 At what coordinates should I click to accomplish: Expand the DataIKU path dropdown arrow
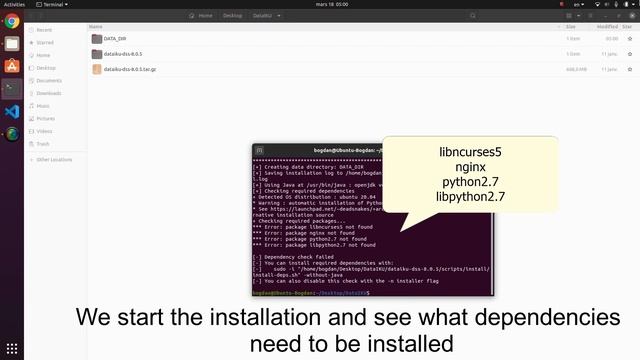pos(279,16)
